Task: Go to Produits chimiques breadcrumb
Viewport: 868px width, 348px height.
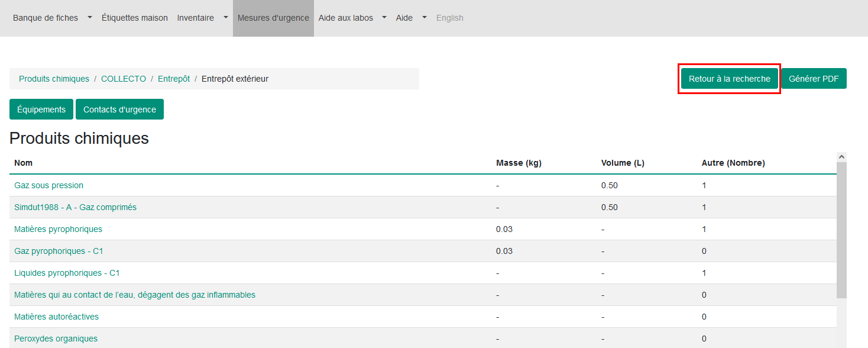Action: (54, 79)
